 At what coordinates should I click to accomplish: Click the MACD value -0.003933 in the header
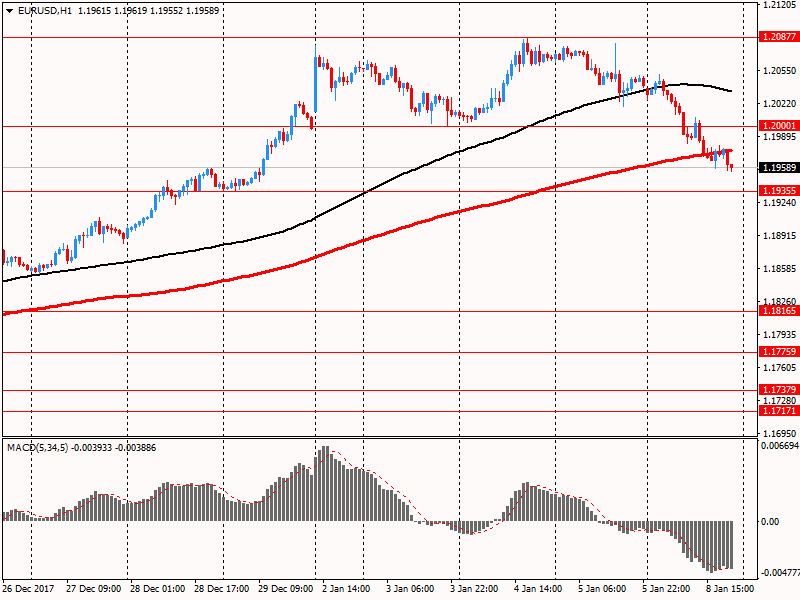click(91, 448)
